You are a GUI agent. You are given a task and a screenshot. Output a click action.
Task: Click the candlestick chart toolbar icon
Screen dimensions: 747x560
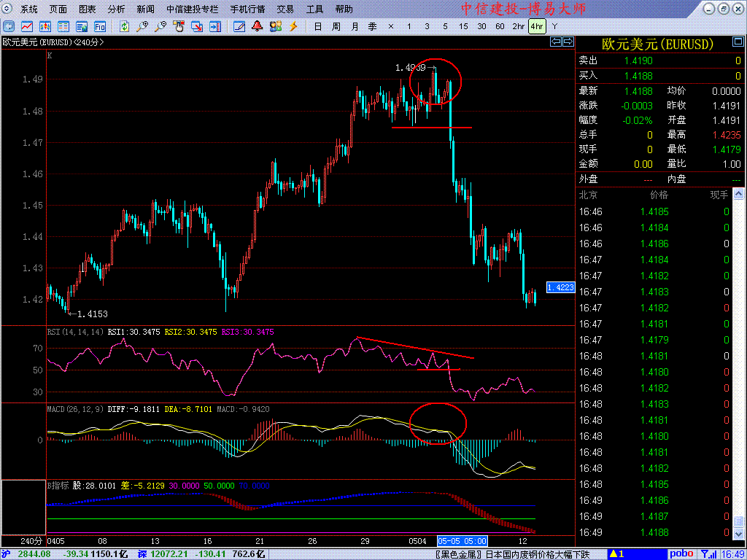(45, 26)
